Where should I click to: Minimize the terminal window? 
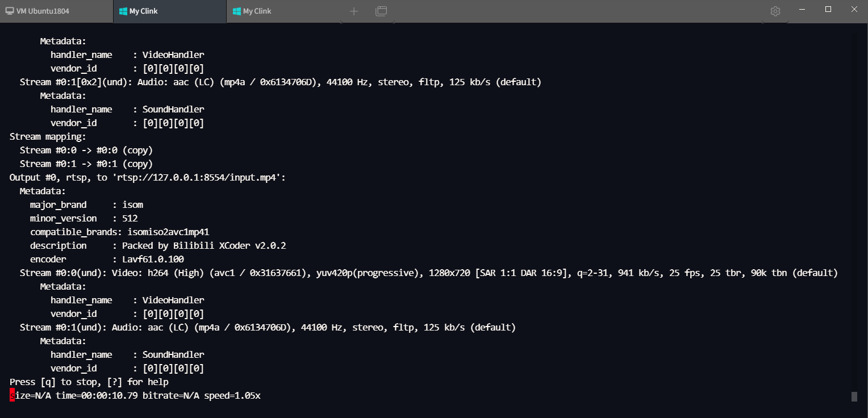(x=802, y=9)
